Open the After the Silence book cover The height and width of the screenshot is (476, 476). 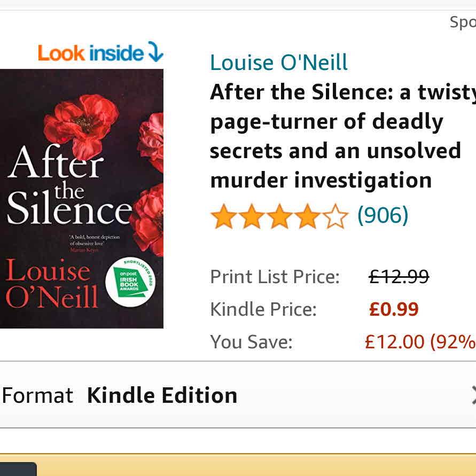(x=82, y=199)
